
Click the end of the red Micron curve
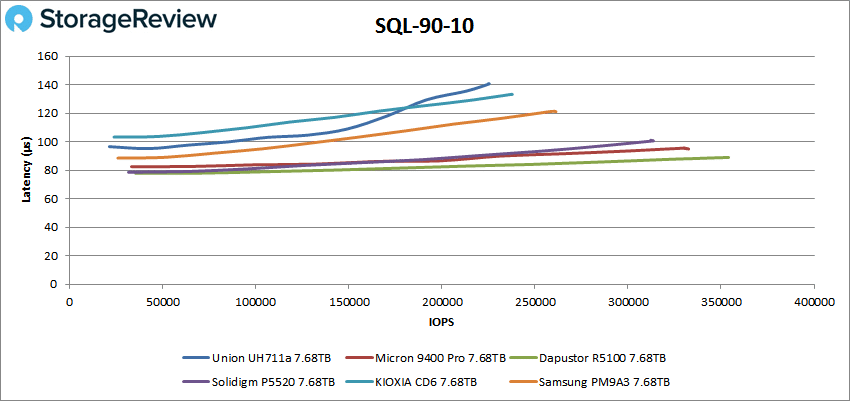click(x=687, y=148)
